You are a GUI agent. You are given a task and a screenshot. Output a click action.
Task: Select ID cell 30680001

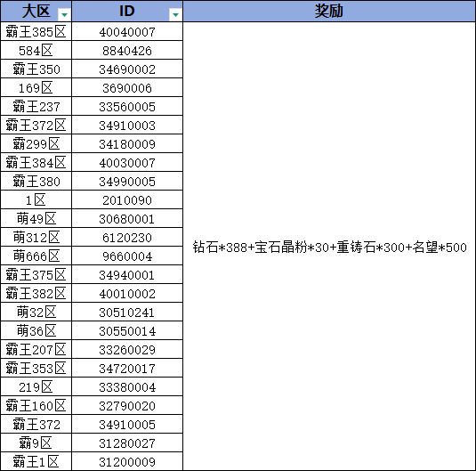127,218
